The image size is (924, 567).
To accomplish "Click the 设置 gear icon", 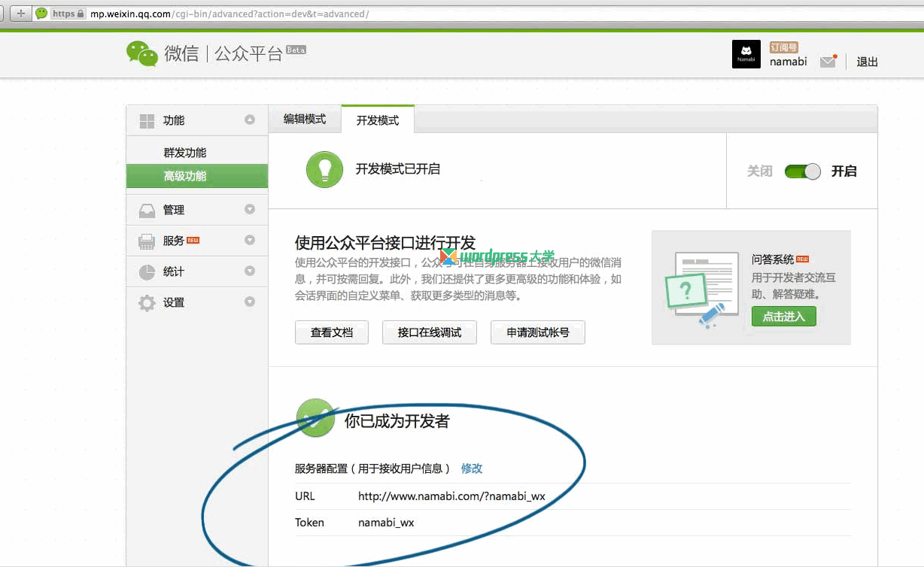I will [147, 303].
